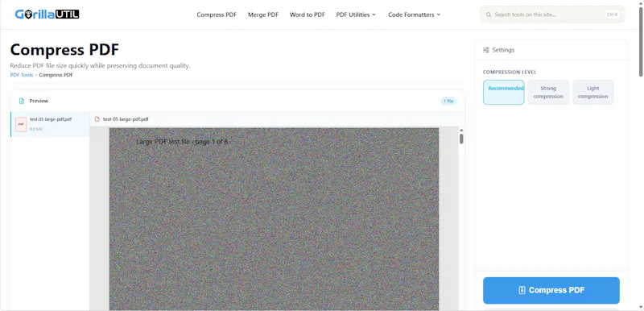Image resolution: width=644 pixels, height=311 pixels.
Task: Focus the Search tools on this site field
Action: (x=552, y=15)
